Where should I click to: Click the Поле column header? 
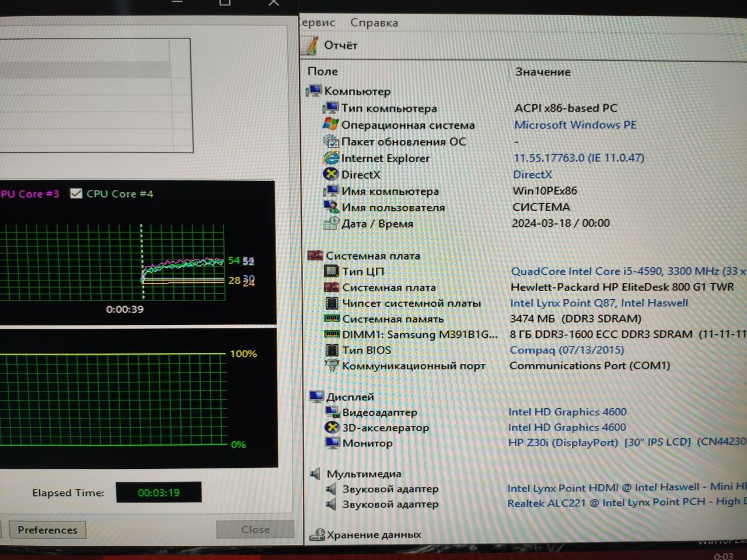coord(323,71)
